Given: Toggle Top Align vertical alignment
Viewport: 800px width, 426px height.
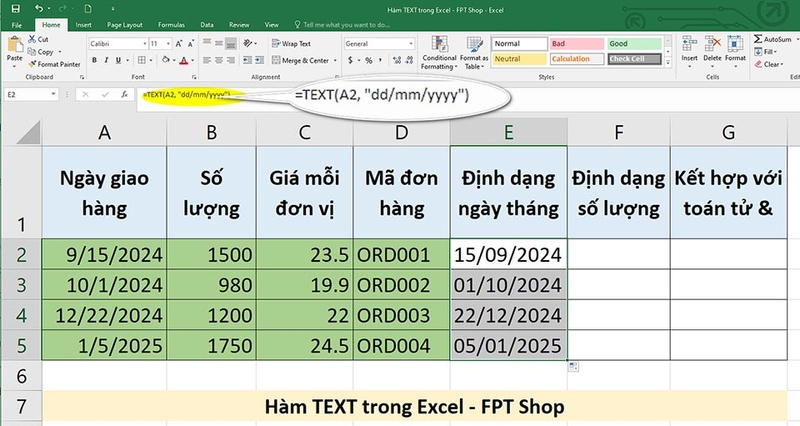Looking at the screenshot, I should [x=207, y=43].
